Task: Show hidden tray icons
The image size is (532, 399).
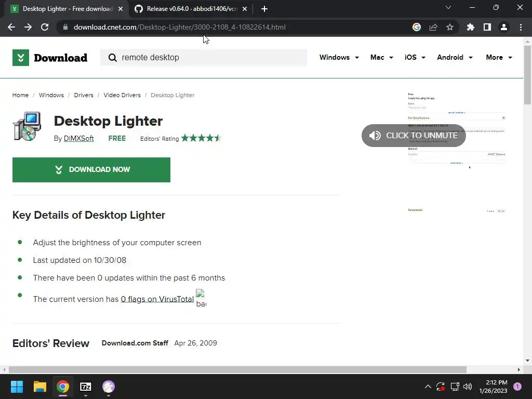Action: coord(428,387)
